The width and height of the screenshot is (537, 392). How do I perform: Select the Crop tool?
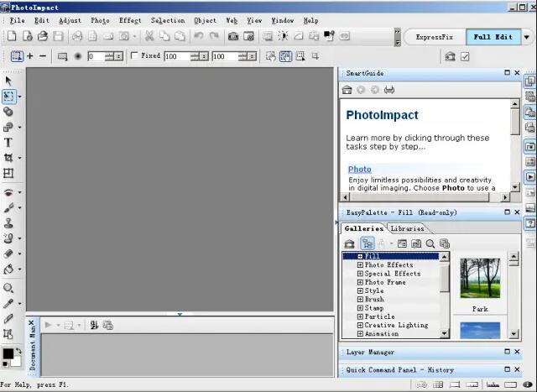(8, 158)
